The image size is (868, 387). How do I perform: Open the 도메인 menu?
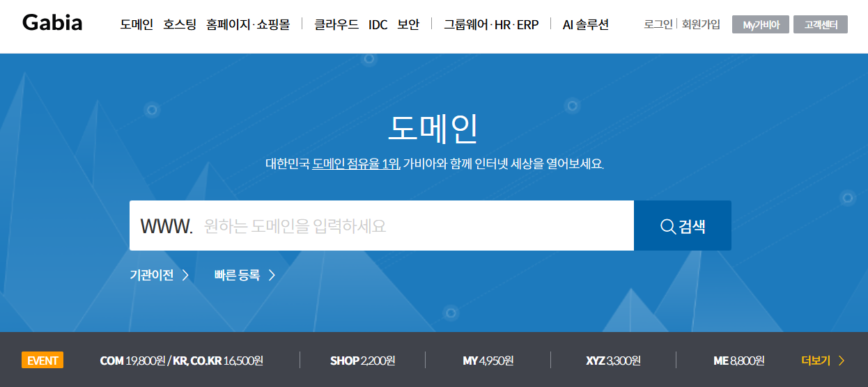coord(137,24)
